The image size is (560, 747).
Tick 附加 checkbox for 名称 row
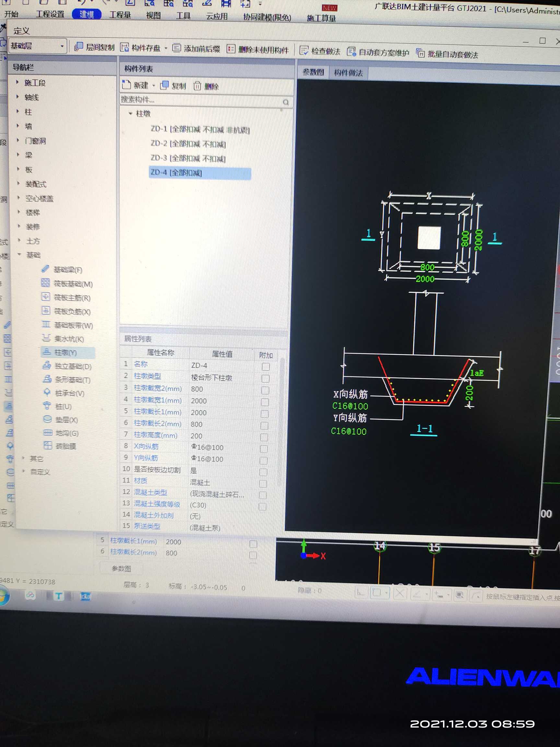[x=266, y=366]
